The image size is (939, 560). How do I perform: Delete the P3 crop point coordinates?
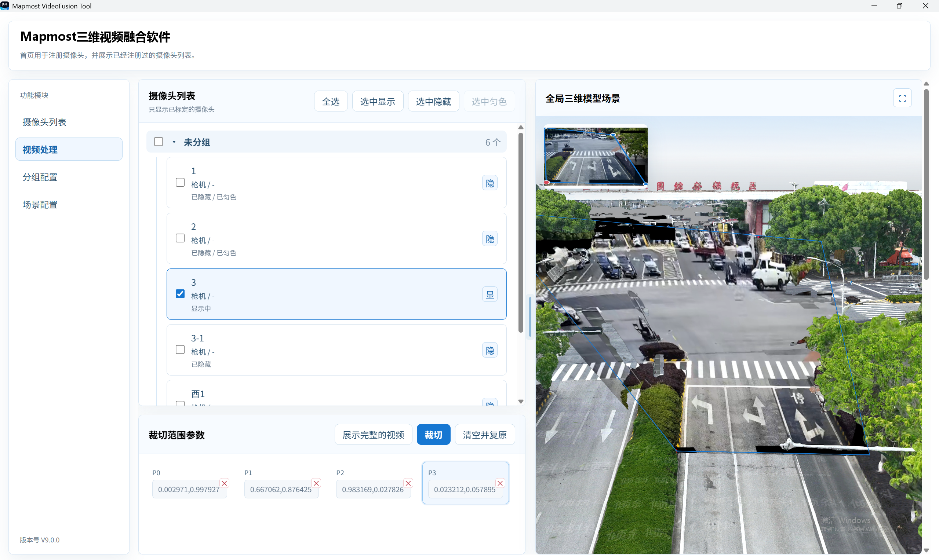pos(500,483)
